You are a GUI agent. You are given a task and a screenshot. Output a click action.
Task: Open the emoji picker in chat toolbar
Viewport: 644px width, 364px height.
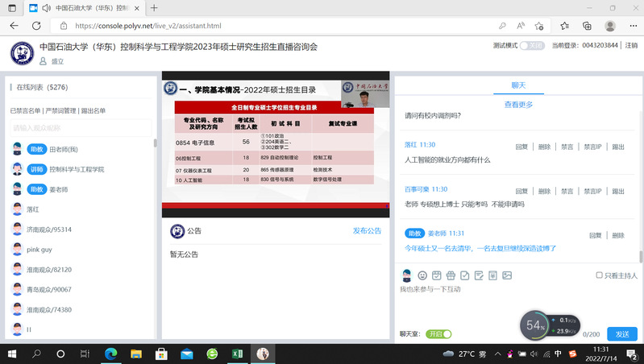422,275
